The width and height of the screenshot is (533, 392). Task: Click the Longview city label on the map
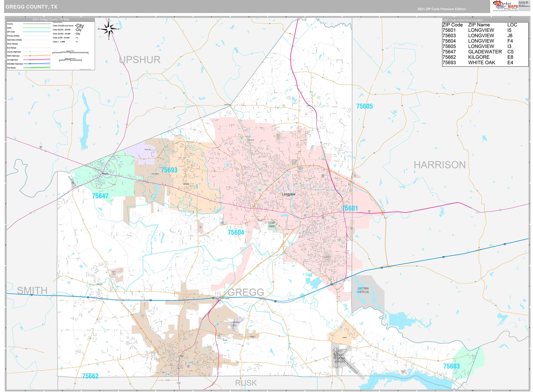[289, 194]
